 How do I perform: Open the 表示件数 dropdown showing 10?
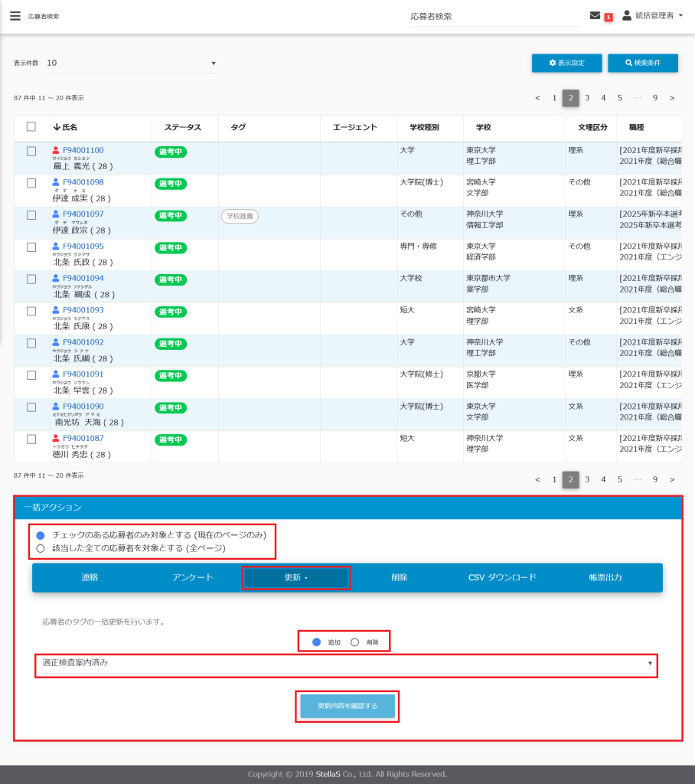pos(130,63)
